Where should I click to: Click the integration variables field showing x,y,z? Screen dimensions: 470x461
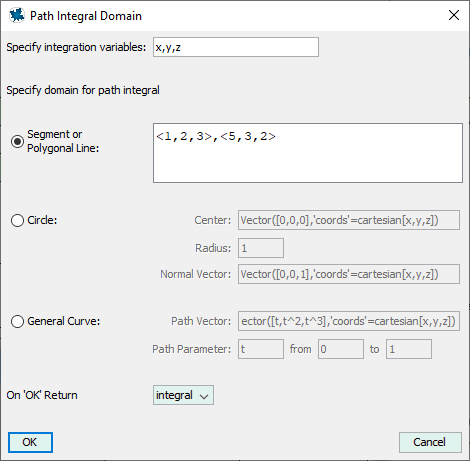(236, 47)
